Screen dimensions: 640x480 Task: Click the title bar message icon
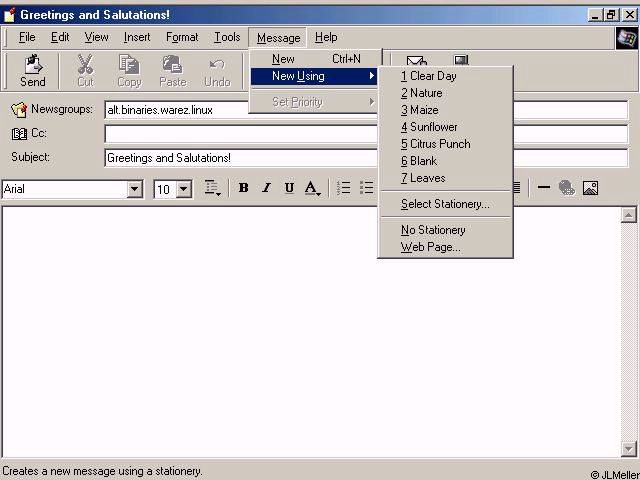pos(9,15)
